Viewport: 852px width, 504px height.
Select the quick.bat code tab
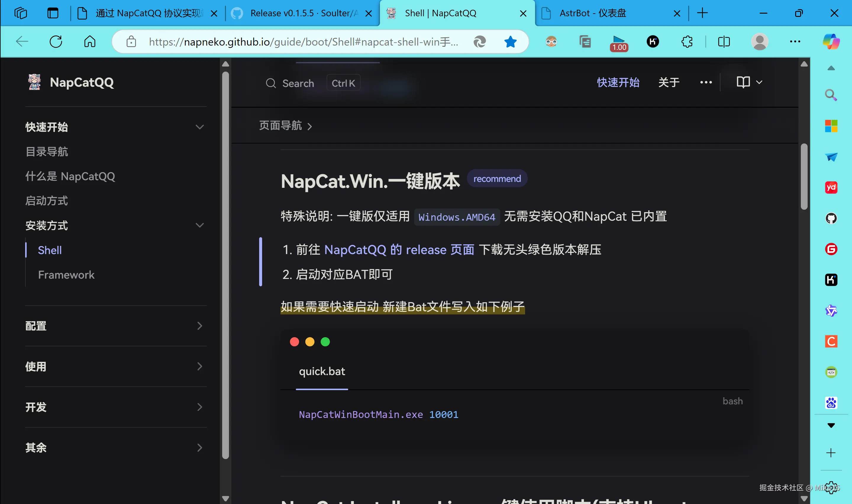322,371
